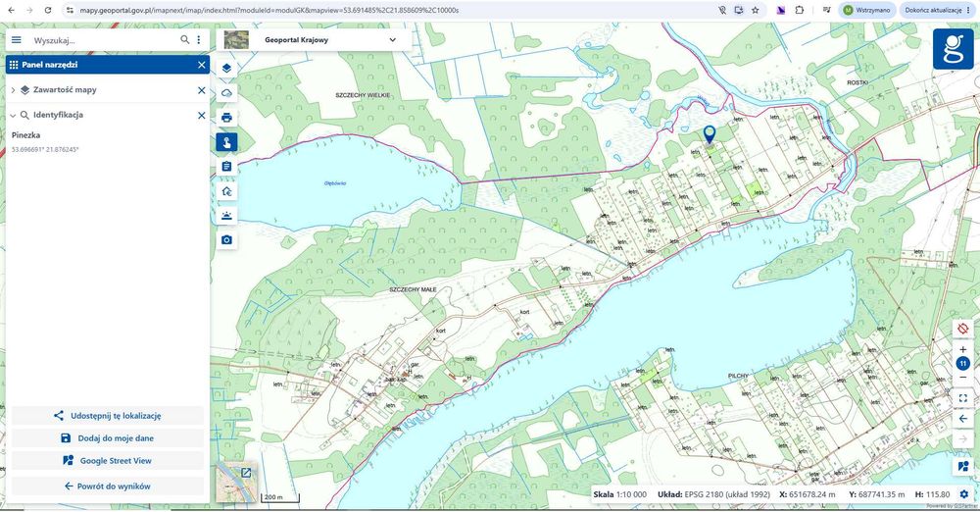The image size is (980, 512).
Task: Open the hamburger main menu
Action: (17, 40)
